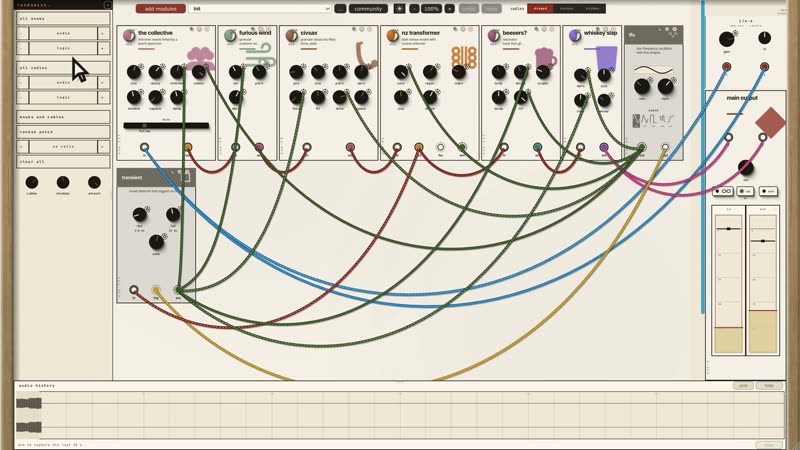Randomize knobs and cables

pyautogui.click(x=63, y=117)
